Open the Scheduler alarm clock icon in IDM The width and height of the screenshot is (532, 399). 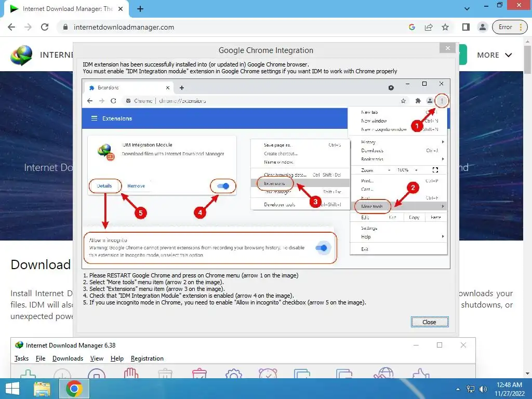[x=268, y=374]
